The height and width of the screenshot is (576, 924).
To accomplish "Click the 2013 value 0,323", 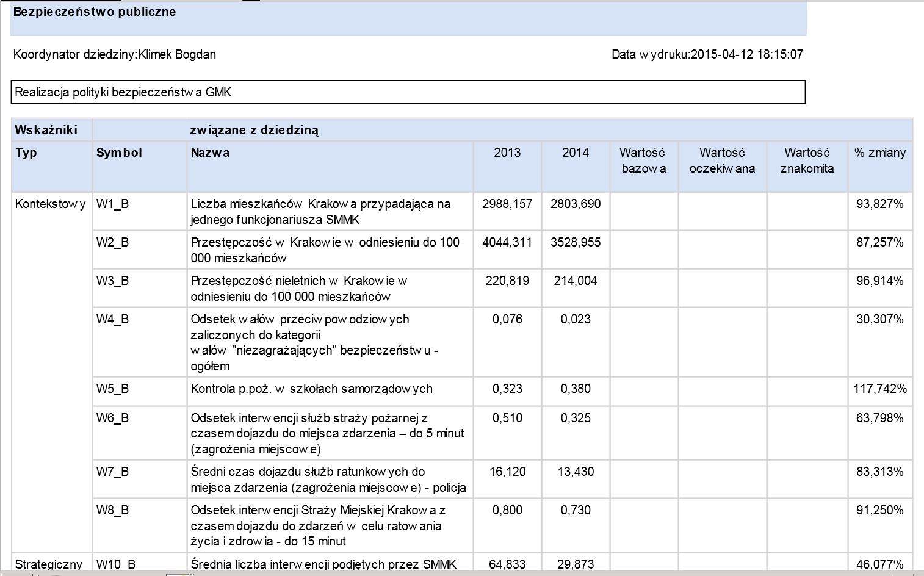I will coord(507,389).
